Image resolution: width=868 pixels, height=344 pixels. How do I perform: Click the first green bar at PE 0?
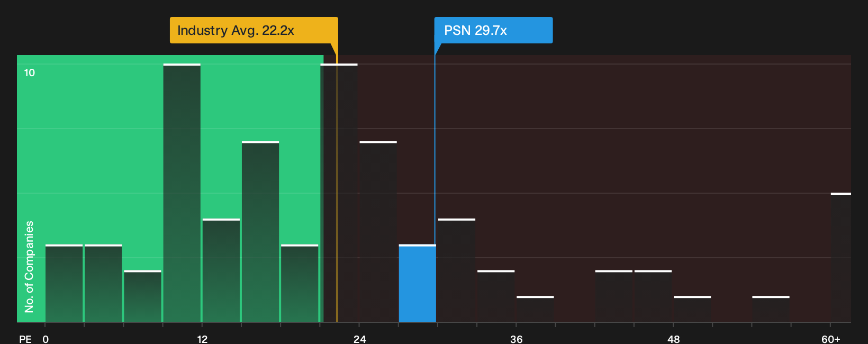tap(64, 283)
